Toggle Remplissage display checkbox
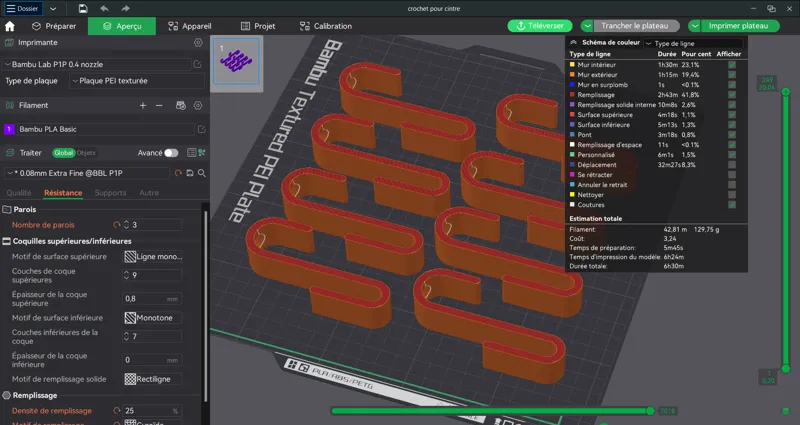The image size is (800, 425). coord(732,94)
